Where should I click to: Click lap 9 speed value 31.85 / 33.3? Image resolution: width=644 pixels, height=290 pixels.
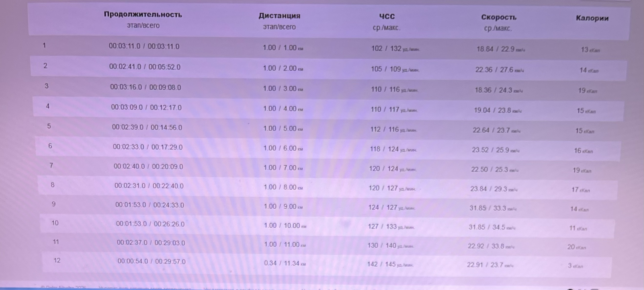tap(493, 208)
